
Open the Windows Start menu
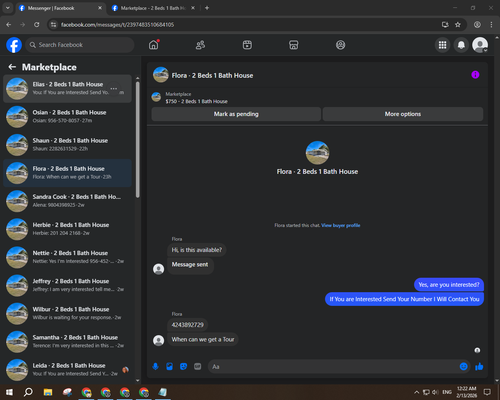tap(9, 392)
